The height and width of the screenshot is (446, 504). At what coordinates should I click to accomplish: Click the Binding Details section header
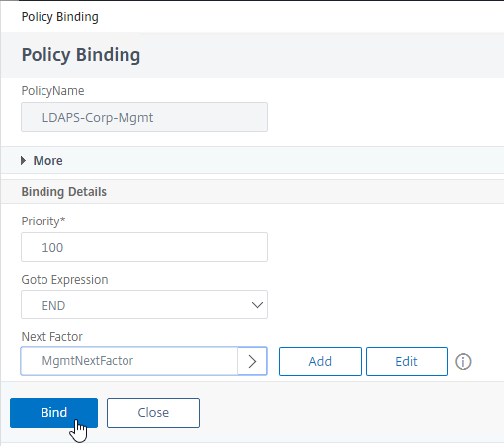coord(64,192)
